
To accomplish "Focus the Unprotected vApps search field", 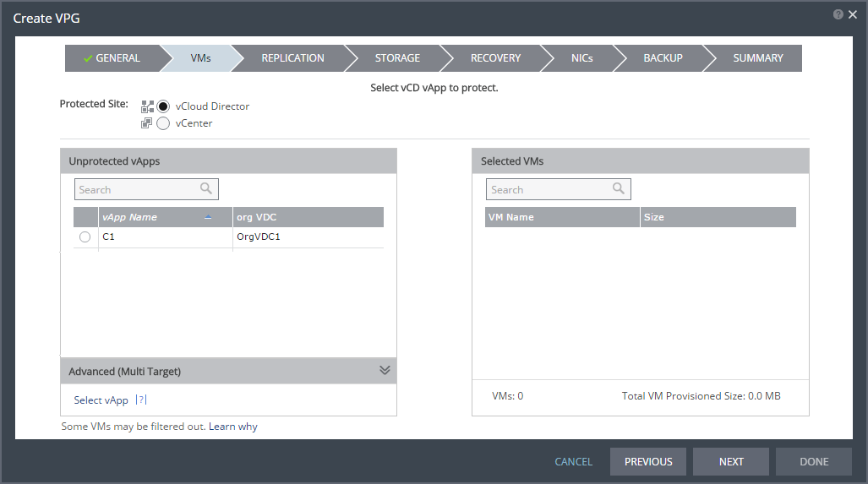I will 146,189.
